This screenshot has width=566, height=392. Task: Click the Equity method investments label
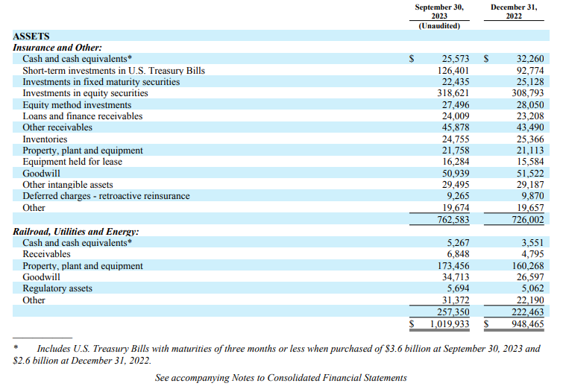click(x=72, y=104)
